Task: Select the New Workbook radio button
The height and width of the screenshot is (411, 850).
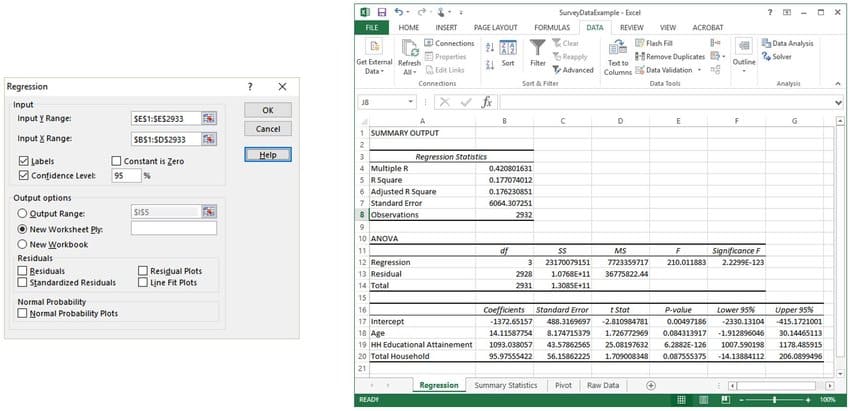Action: 23,244
